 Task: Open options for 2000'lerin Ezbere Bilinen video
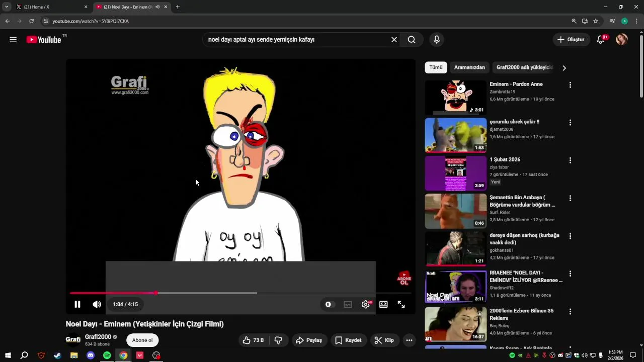[x=570, y=312]
